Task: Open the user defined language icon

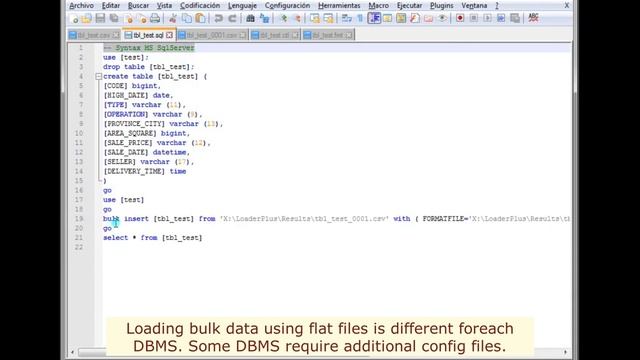Action: click(x=387, y=18)
